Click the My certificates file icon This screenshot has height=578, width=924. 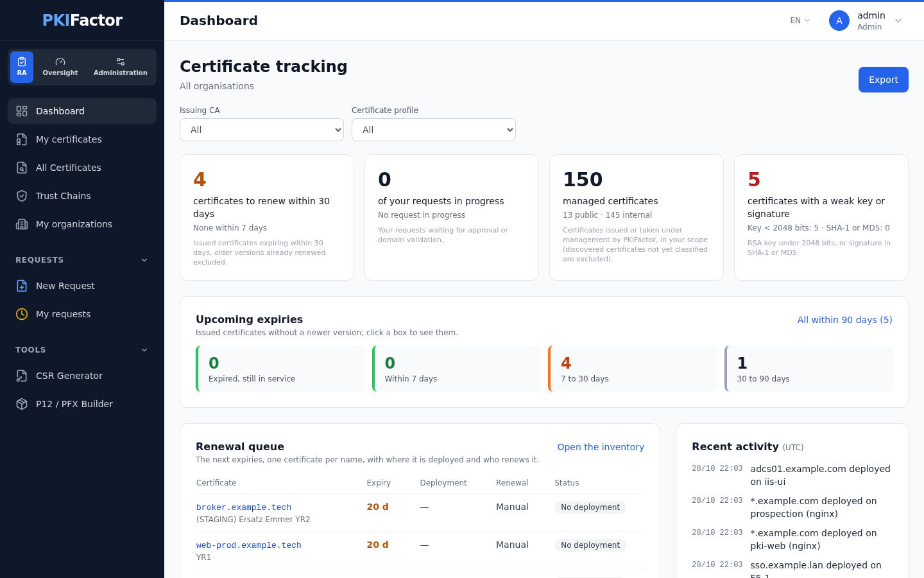point(22,139)
